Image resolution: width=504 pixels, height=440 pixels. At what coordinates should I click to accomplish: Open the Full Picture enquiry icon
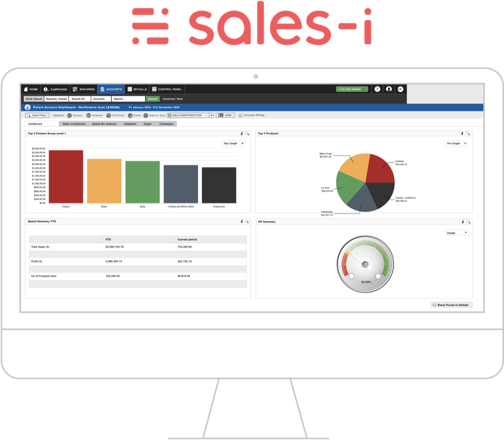point(108,115)
